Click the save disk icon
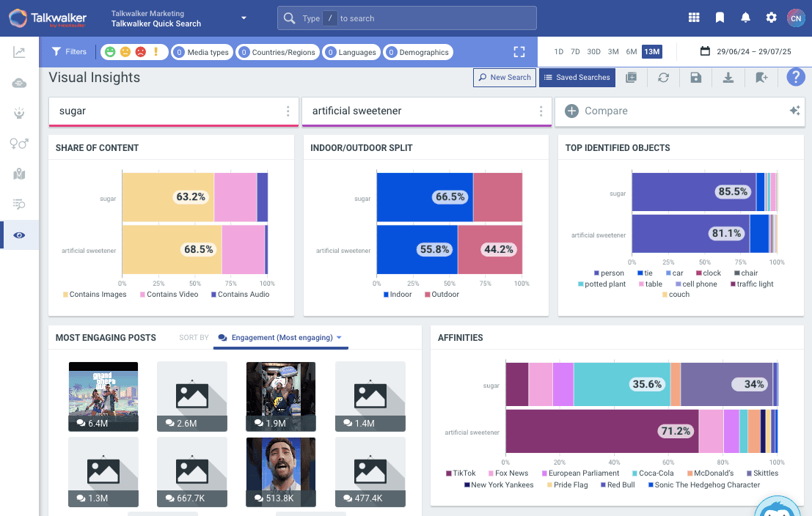The height and width of the screenshot is (516, 812). tap(695, 78)
